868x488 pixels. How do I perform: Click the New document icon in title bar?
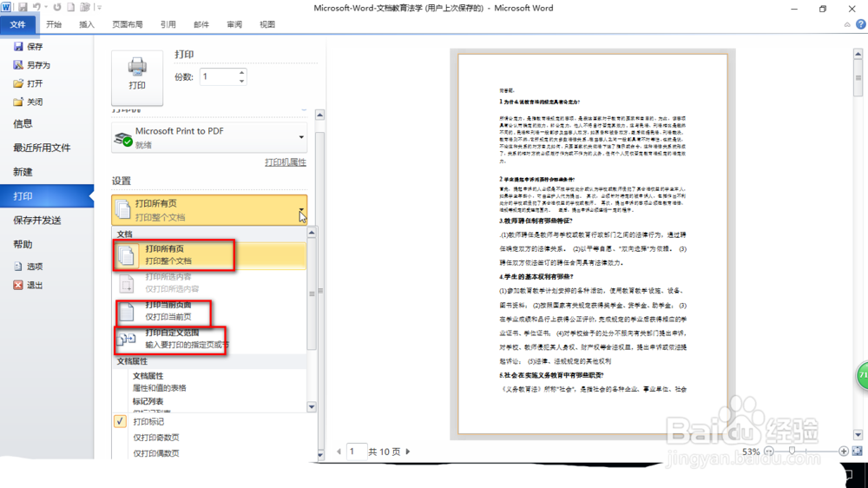coord(71,7)
